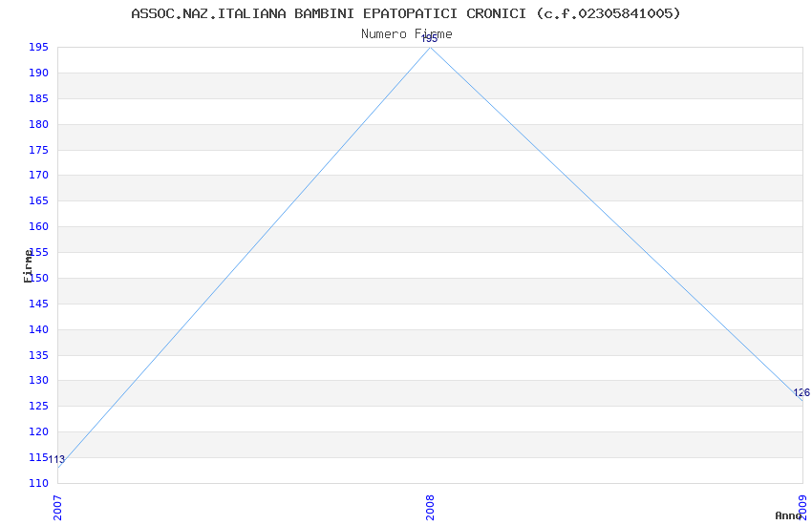Image resolution: width=812 pixels, height=525 pixels.
Task: Click y-axis top value 195
Action: 38,47
